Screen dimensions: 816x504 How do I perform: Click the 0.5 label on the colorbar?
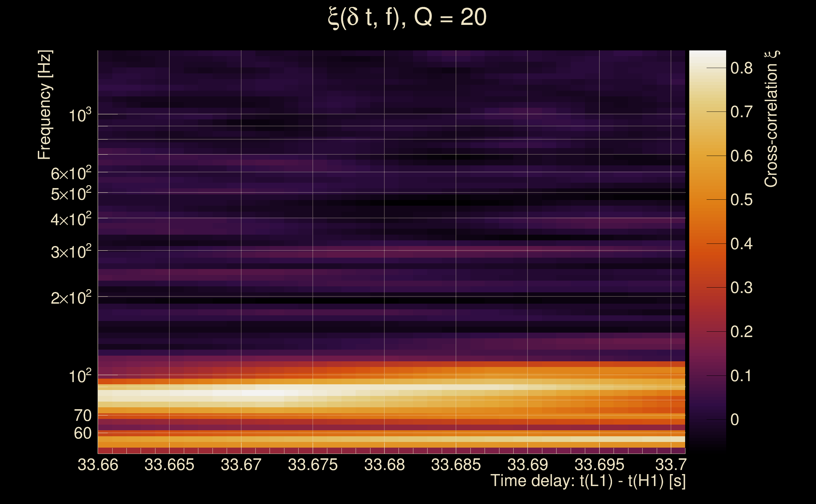(x=741, y=200)
